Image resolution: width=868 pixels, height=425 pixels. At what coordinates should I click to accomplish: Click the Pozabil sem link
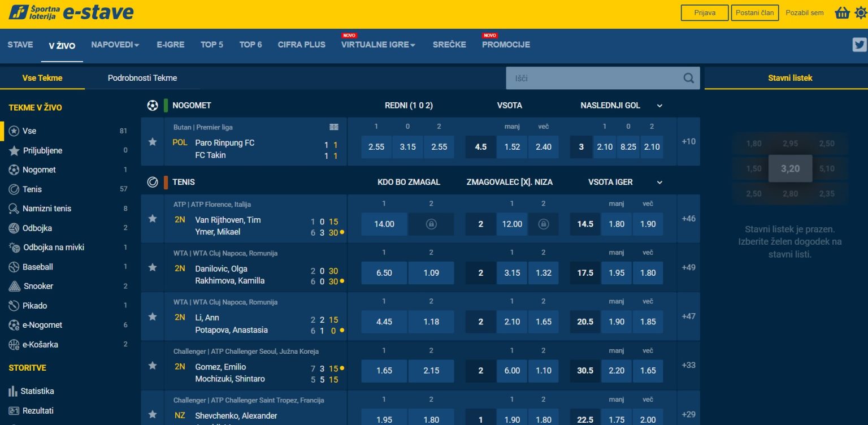pos(804,13)
